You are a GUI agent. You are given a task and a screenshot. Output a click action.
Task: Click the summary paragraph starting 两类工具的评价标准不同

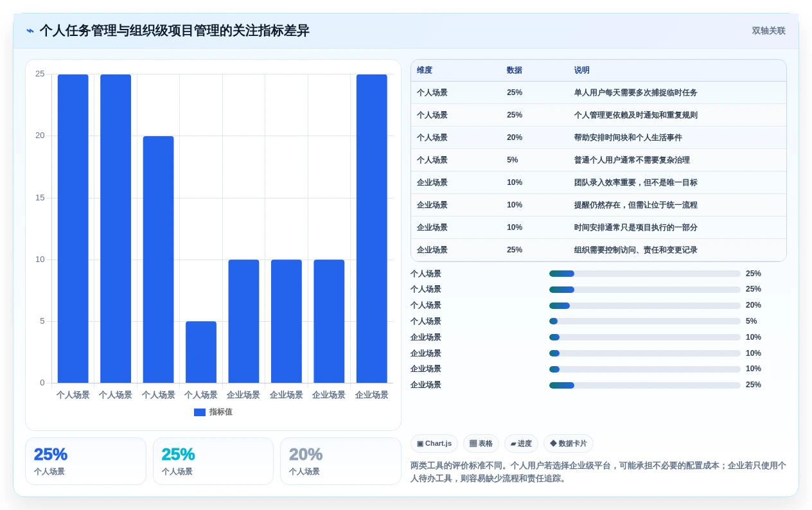coord(598,472)
